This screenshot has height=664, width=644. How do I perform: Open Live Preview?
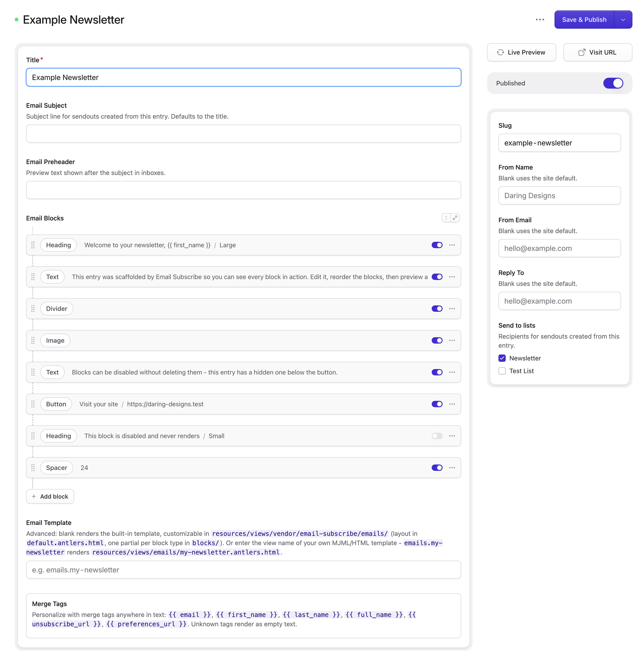tap(521, 52)
